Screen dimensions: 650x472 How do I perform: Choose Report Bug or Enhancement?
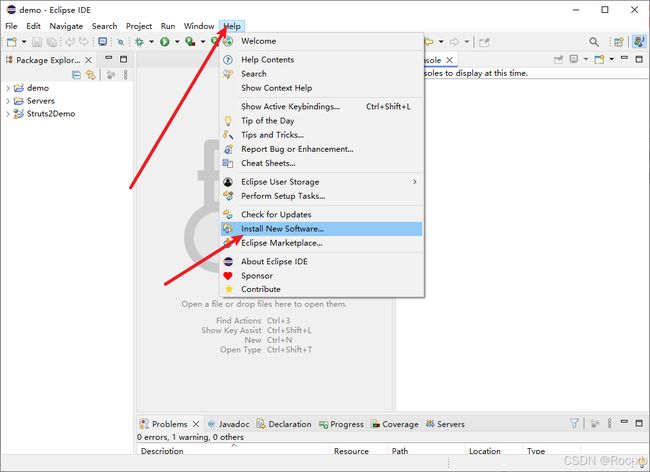322,149
